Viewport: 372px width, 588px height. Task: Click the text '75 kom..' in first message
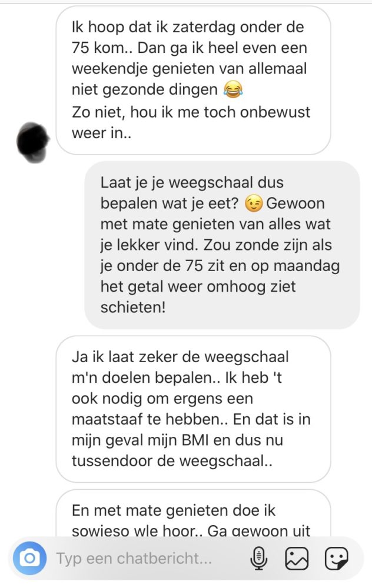pos(102,48)
